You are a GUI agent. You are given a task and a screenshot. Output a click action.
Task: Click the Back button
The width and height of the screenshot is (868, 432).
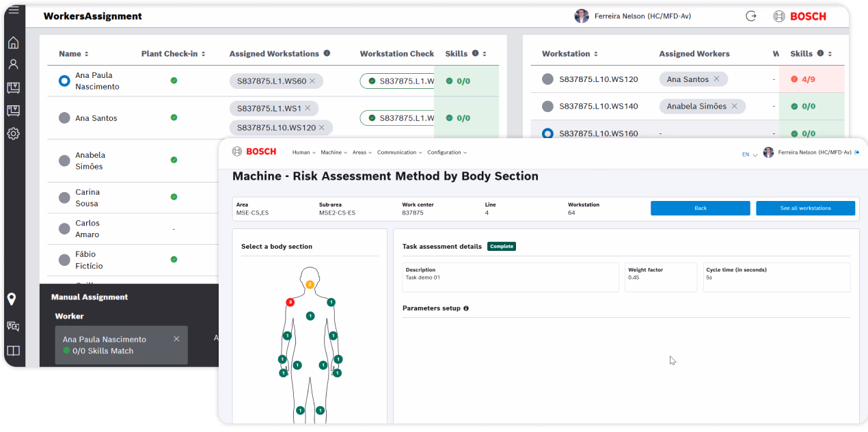click(x=700, y=208)
